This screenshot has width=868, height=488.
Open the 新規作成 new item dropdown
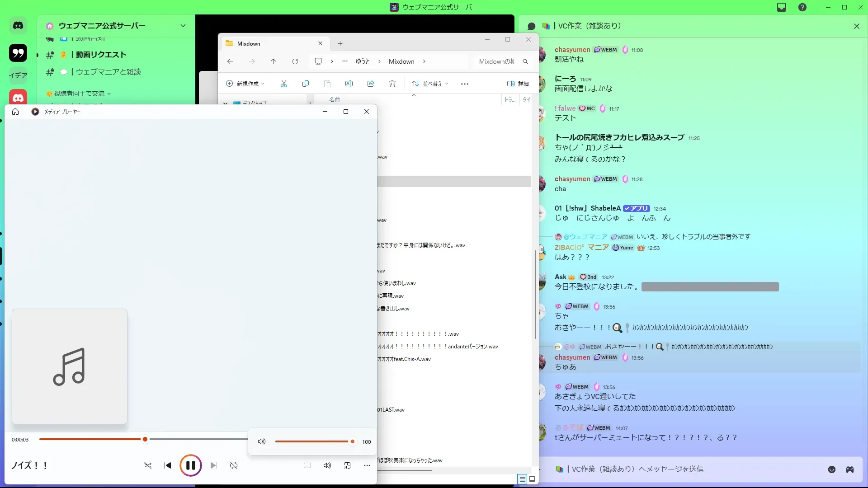(x=245, y=84)
